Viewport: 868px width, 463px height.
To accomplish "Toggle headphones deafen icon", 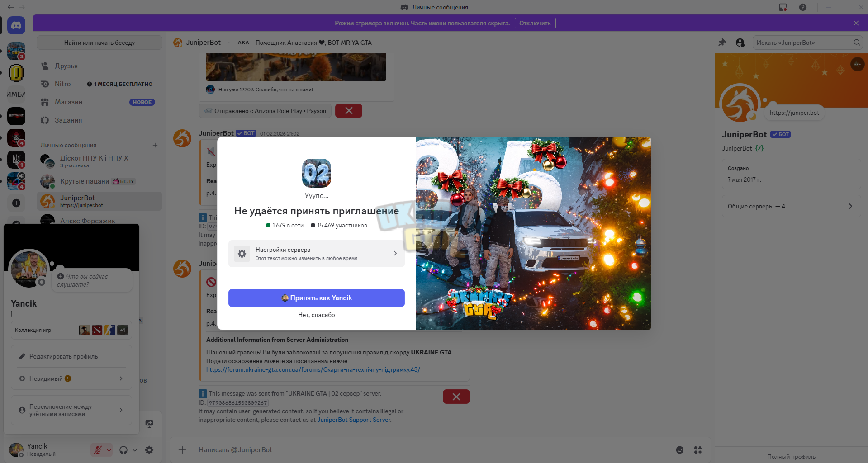I will (123, 450).
